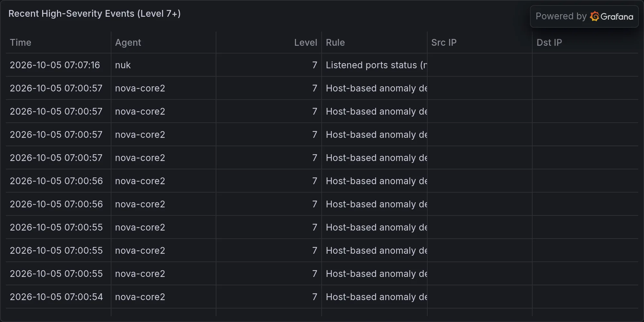Click the empty Src IP cell in nuk row
This screenshot has height=322, width=644.
click(x=480, y=65)
